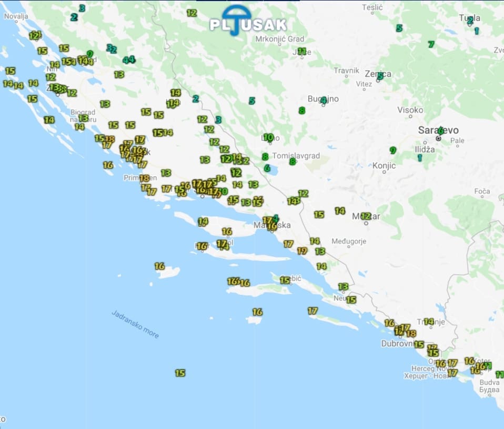Viewport: 504px width, 429px height.
Task: Click the 8 marker right of Tomislavgrad
Action: pos(292,162)
